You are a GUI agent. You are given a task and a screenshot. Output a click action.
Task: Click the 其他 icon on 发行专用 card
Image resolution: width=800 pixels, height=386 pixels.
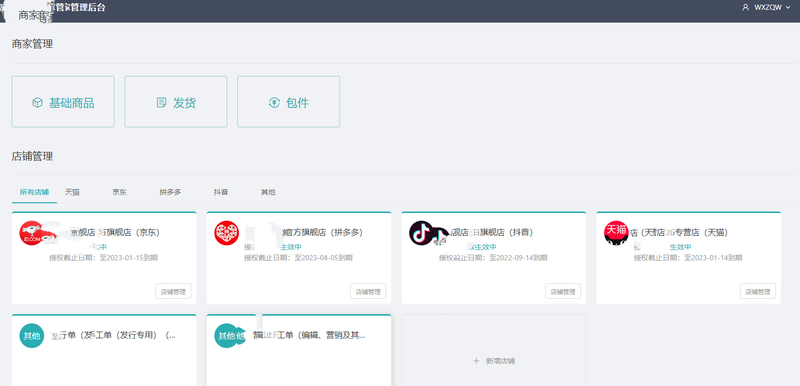pyautogui.click(x=32, y=336)
